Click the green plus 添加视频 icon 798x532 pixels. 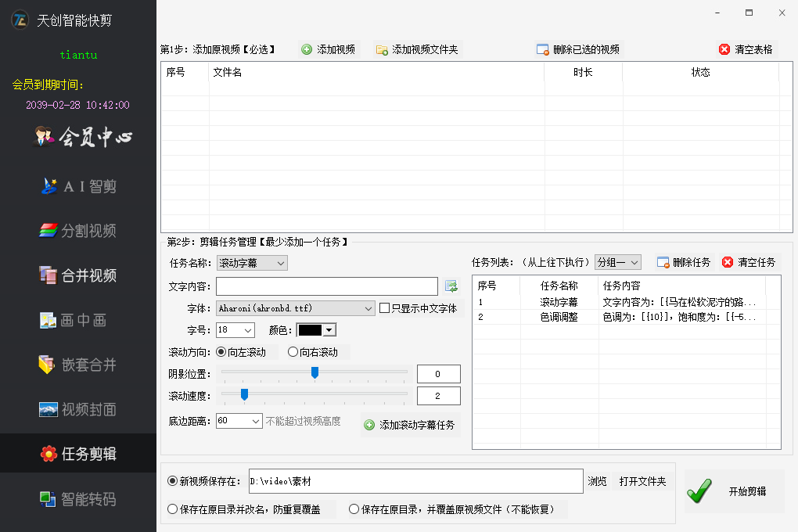[307, 49]
